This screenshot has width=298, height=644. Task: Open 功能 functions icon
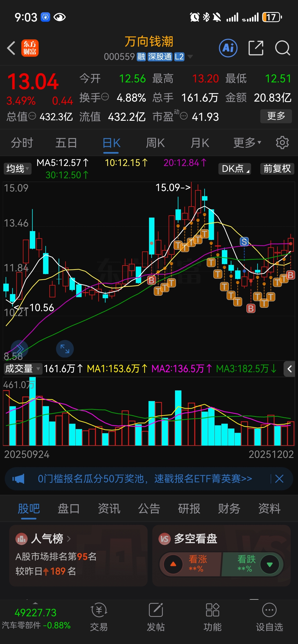[x=213, y=617]
